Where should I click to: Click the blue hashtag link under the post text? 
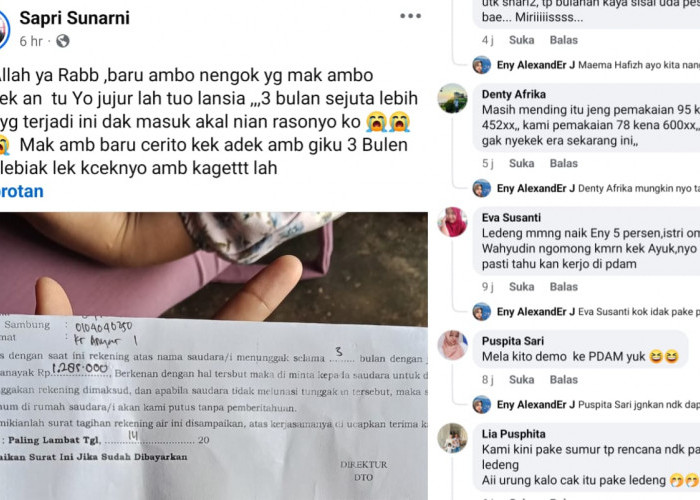[x=21, y=191]
